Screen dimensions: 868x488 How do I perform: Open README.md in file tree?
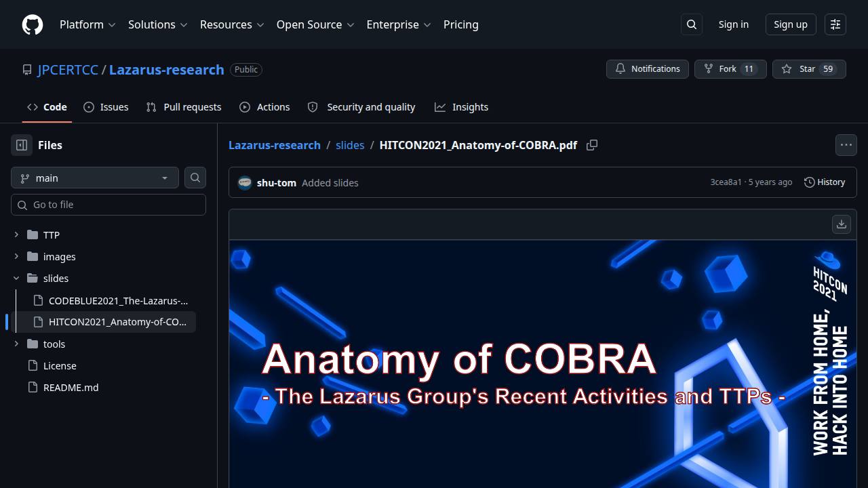pos(103,387)
